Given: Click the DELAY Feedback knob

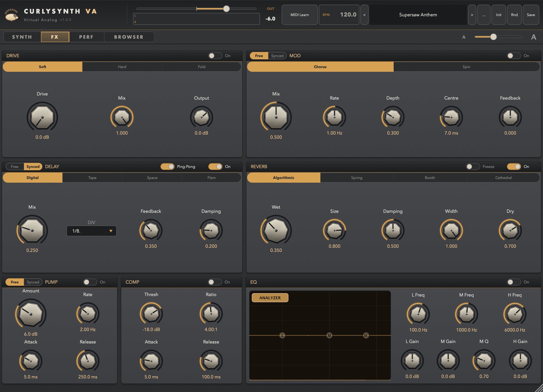Looking at the screenshot, I should tap(151, 230).
